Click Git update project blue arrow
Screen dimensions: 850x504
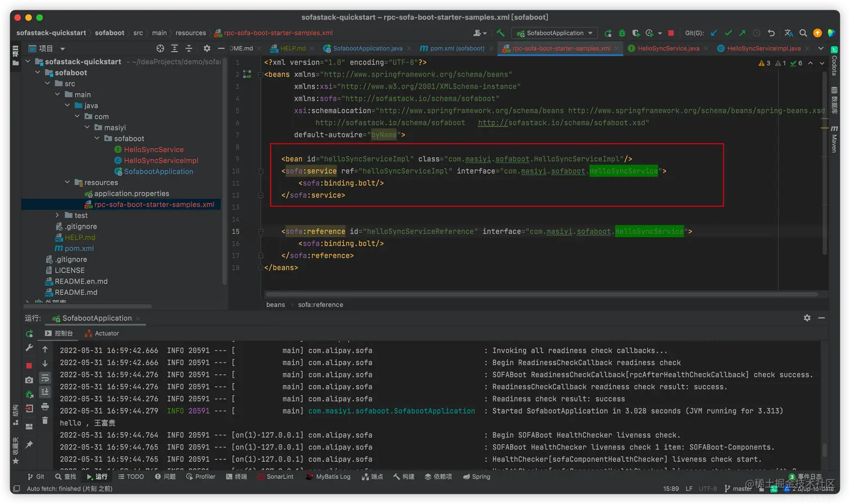point(714,33)
